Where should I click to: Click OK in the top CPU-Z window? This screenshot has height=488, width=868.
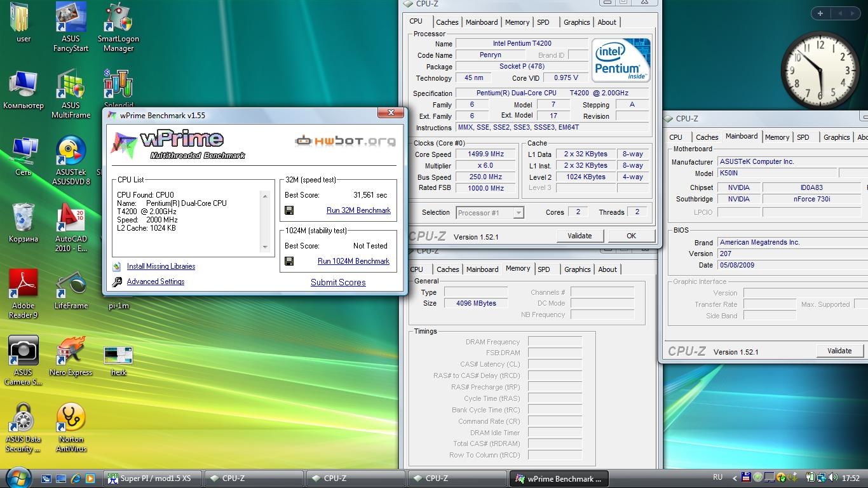pyautogui.click(x=631, y=236)
